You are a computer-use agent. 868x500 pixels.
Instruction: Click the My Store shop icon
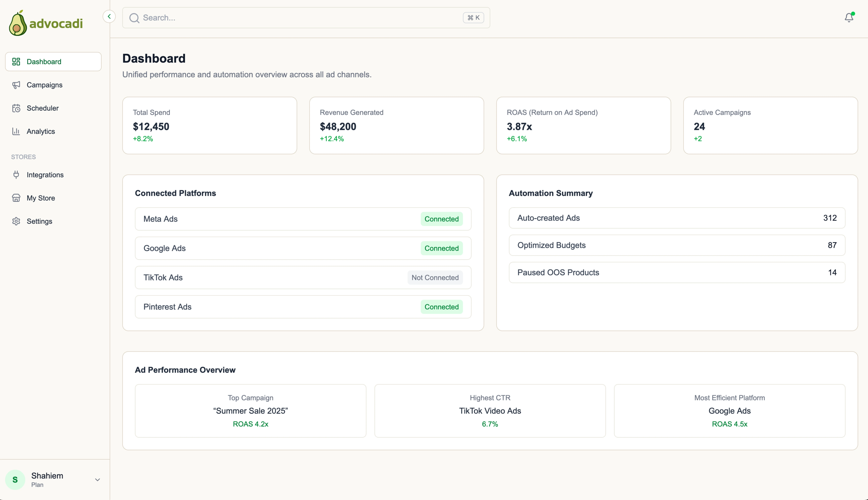pos(16,198)
